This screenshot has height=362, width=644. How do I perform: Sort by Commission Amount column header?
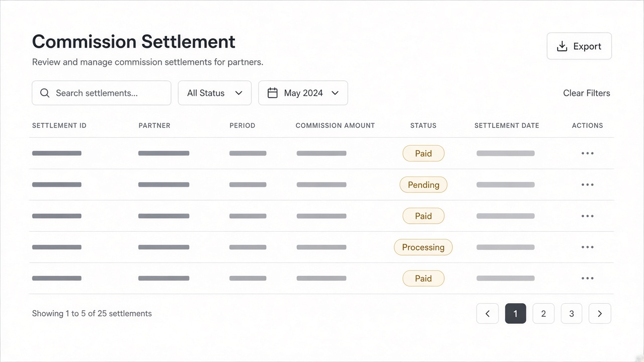(335, 125)
